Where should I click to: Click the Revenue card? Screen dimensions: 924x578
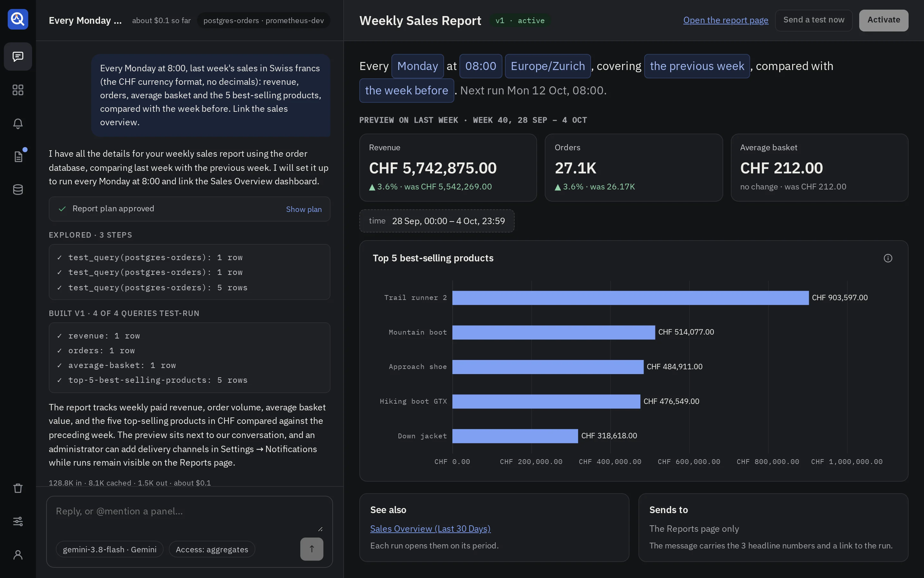coord(448,167)
